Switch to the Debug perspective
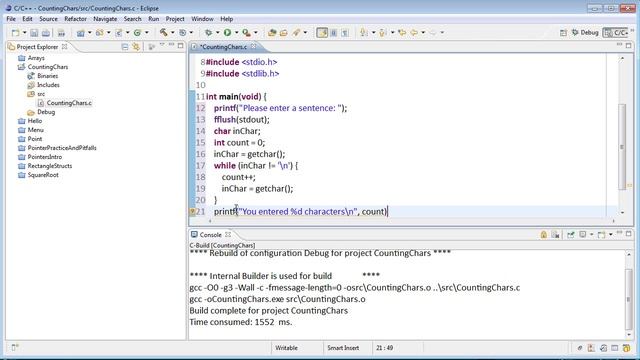Viewport: 640px width, 360px height. point(585,32)
